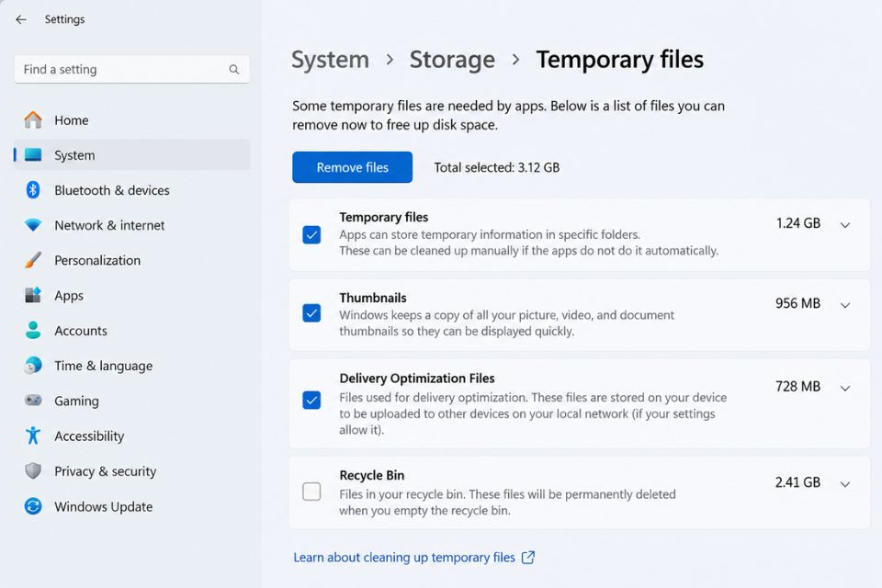882x588 pixels.
Task: Click the System monitor icon
Action: [x=33, y=154]
